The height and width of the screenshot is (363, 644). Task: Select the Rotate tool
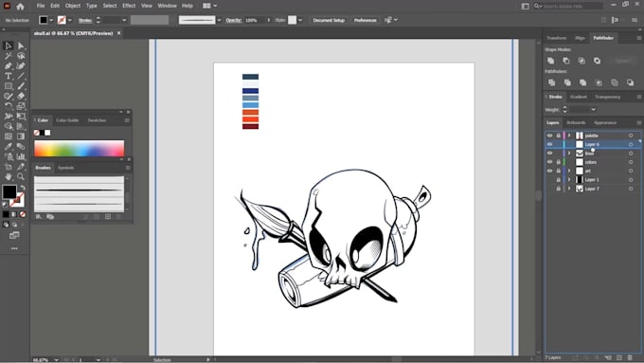(9, 106)
